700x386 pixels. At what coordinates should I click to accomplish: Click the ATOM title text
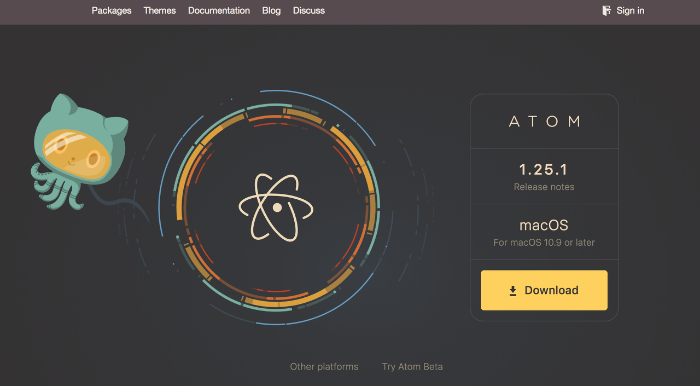click(544, 121)
